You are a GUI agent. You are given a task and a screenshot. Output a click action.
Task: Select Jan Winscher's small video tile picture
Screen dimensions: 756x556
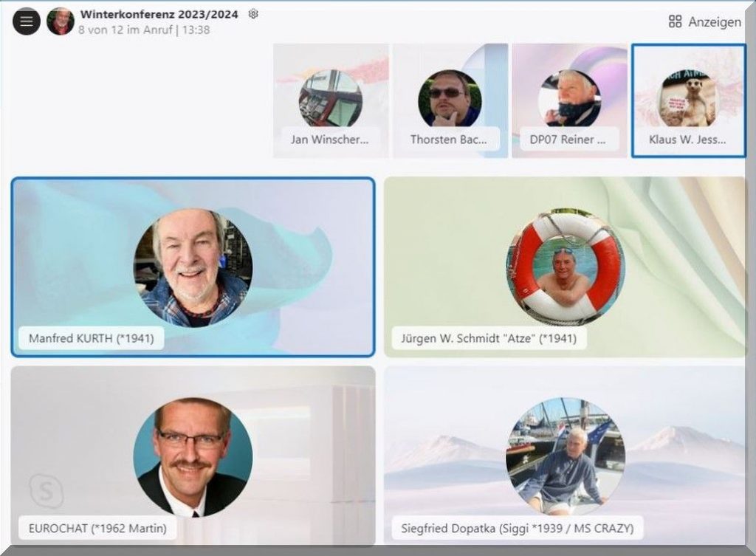coord(330,98)
